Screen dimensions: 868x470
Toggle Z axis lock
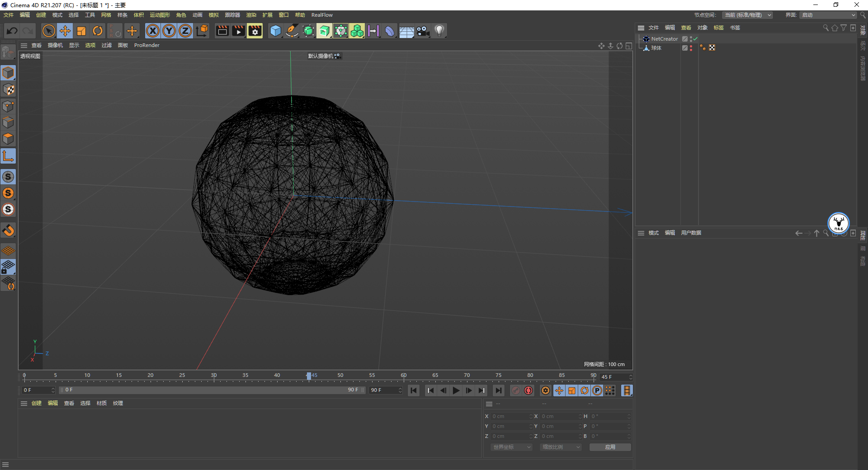tap(185, 31)
